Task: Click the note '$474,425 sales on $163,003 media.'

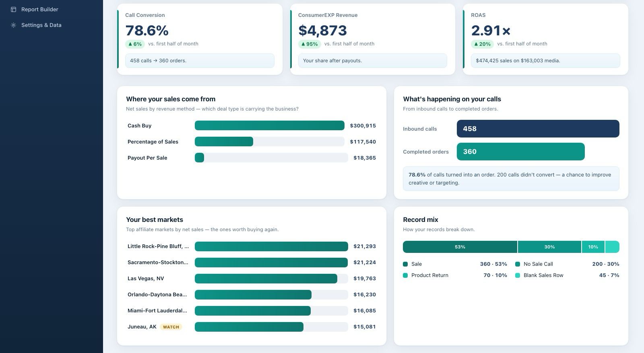Action: click(x=545, y=61)
